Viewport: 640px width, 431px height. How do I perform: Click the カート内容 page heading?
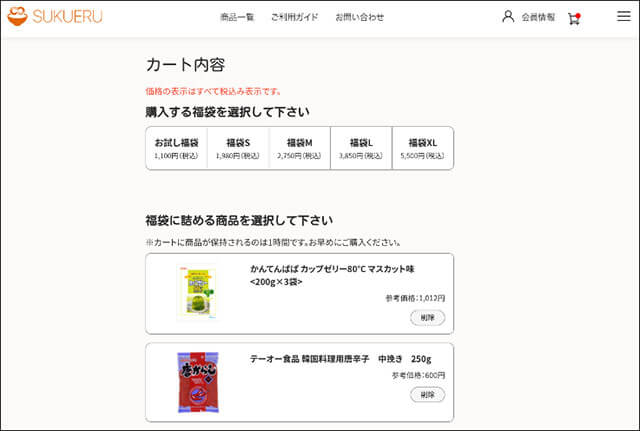tap(185, 65)
